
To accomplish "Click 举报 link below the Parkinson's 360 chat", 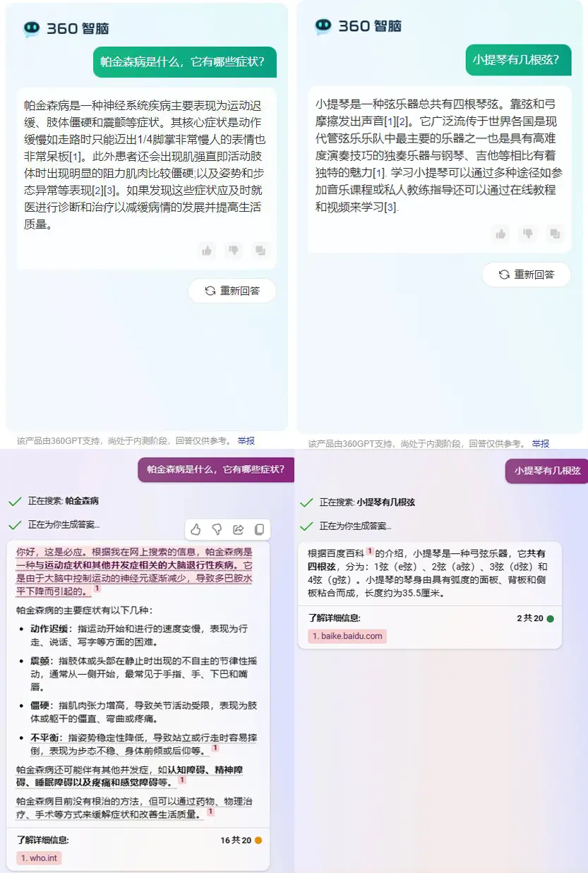I will (246, 441).
